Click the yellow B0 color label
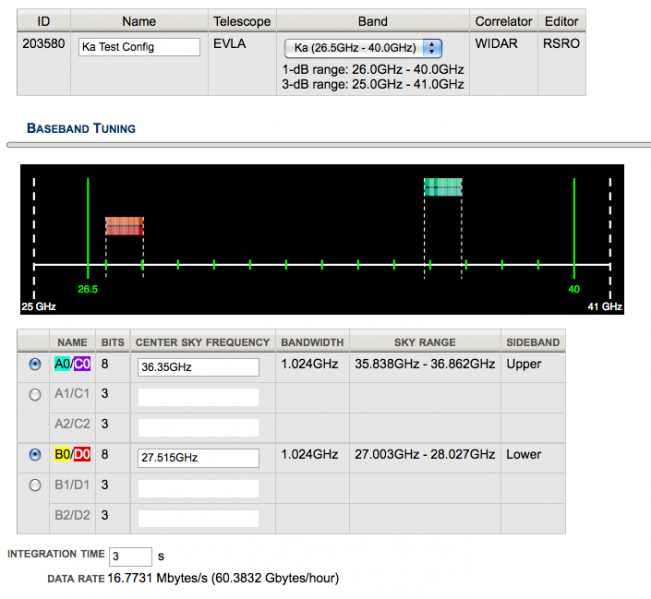 (x=62, y=455)
